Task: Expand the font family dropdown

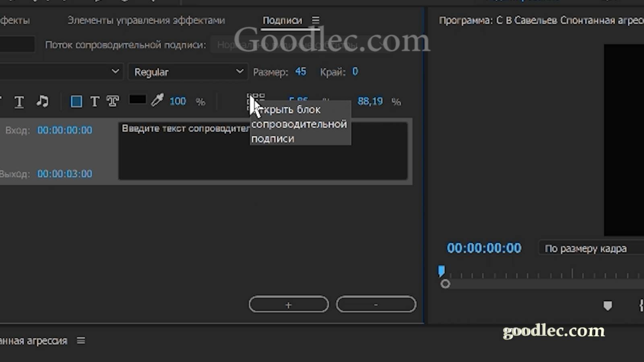Action: (61, 72)
